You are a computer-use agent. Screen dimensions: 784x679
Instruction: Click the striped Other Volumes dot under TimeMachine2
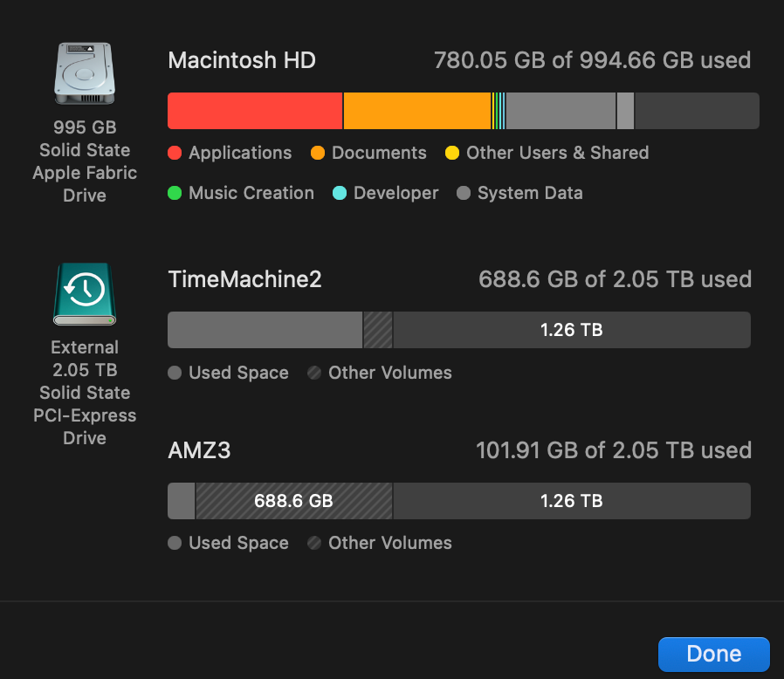tap(314, 374)
